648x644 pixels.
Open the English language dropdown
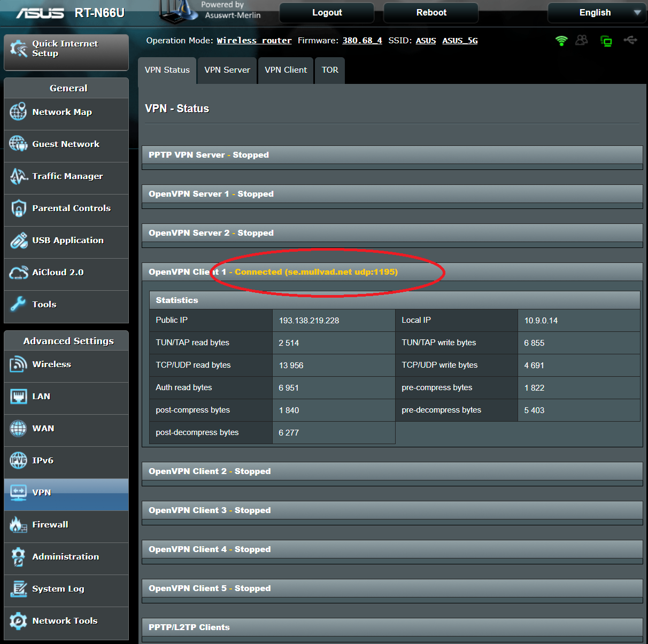[x=597, y=13]
